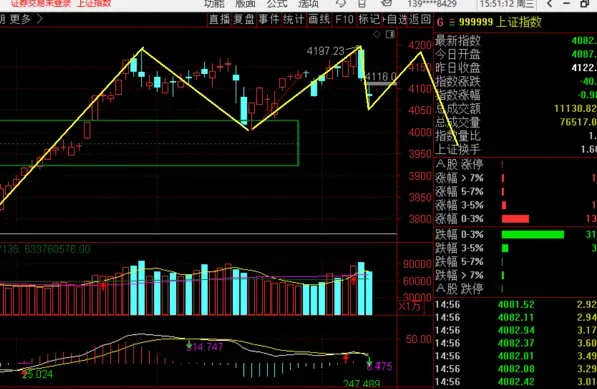Click the green 跌幅 0-3% bar
Viewport: 597px width, 389px height.
(x=533, y=234)
